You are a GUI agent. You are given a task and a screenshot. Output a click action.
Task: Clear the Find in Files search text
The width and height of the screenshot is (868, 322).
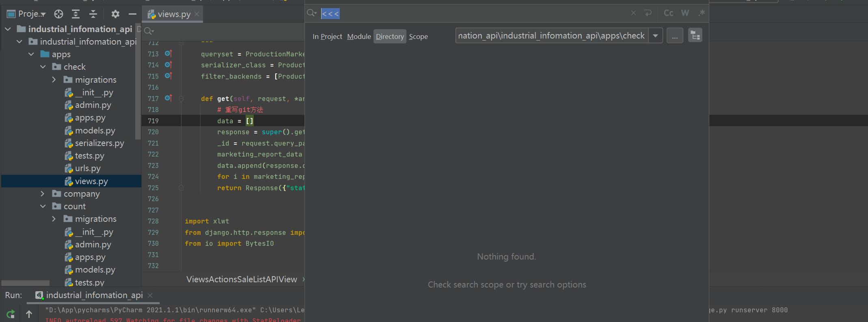point(633,13)
